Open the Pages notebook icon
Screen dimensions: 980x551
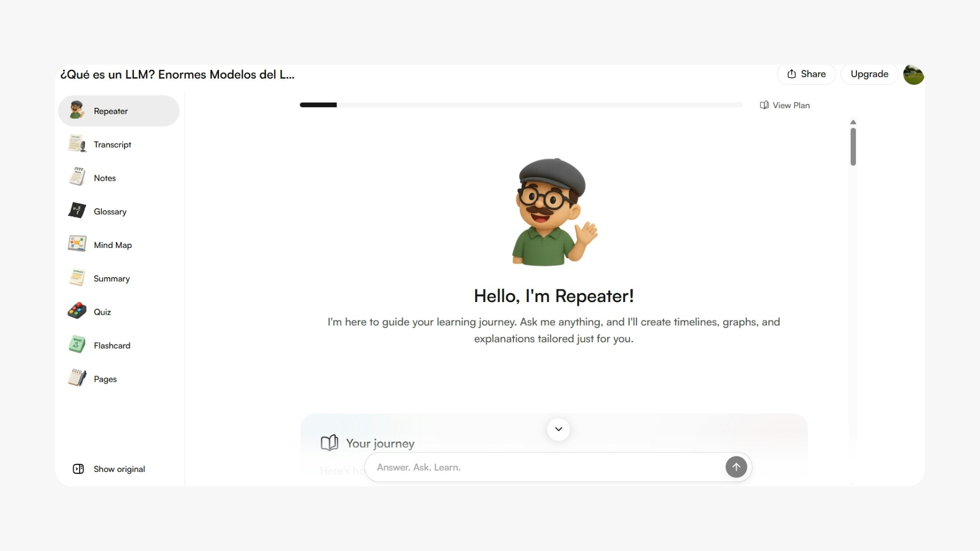click(77, 379)
